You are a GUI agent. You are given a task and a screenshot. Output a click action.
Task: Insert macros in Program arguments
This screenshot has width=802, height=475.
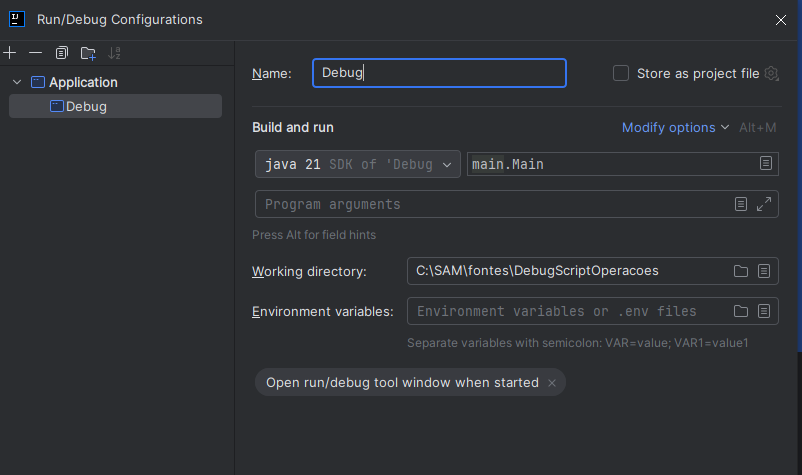[x=741, y=204]
